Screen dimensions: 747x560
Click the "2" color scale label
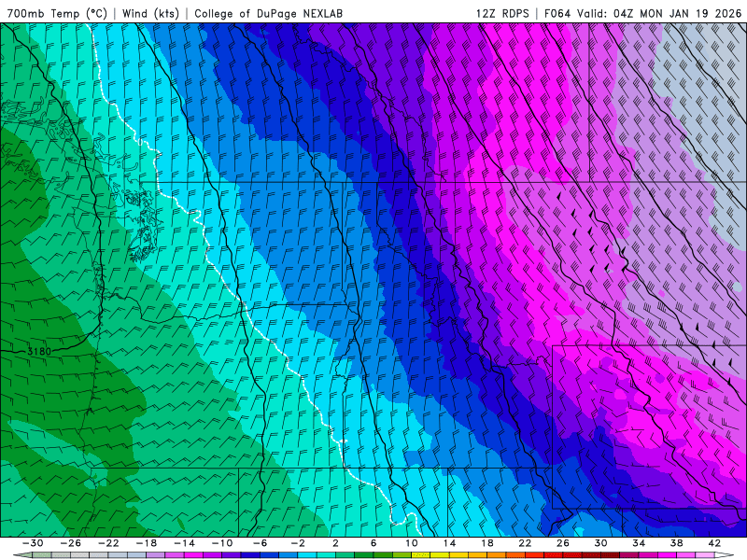tap(335, 543)
